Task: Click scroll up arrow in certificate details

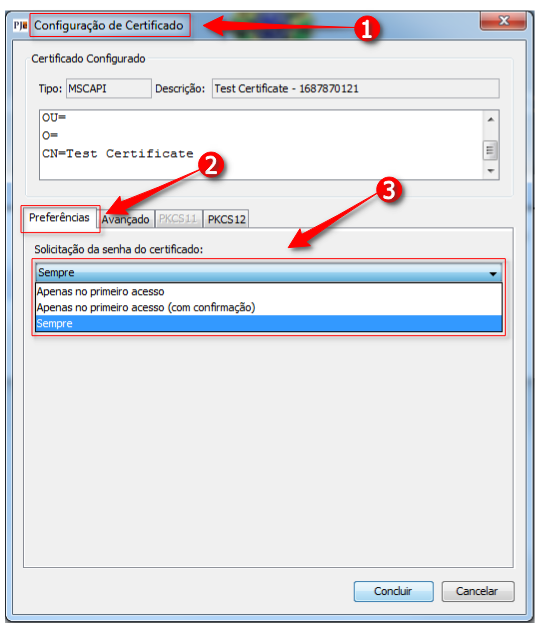Action: pyautogui.click(x=491, y=119)
